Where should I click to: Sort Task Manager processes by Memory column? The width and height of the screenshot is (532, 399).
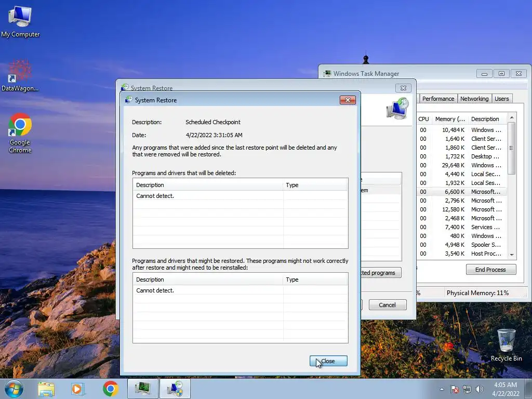(450, 119)
